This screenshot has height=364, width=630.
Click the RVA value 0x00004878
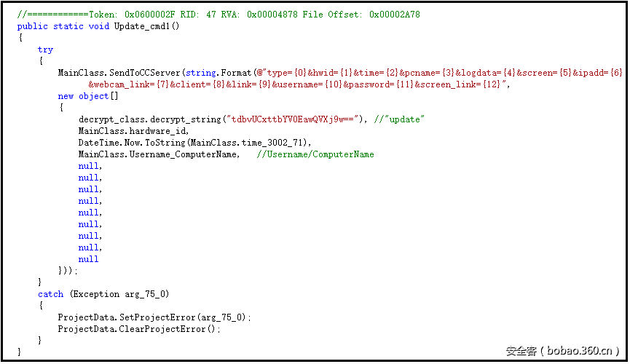[272, 15]
